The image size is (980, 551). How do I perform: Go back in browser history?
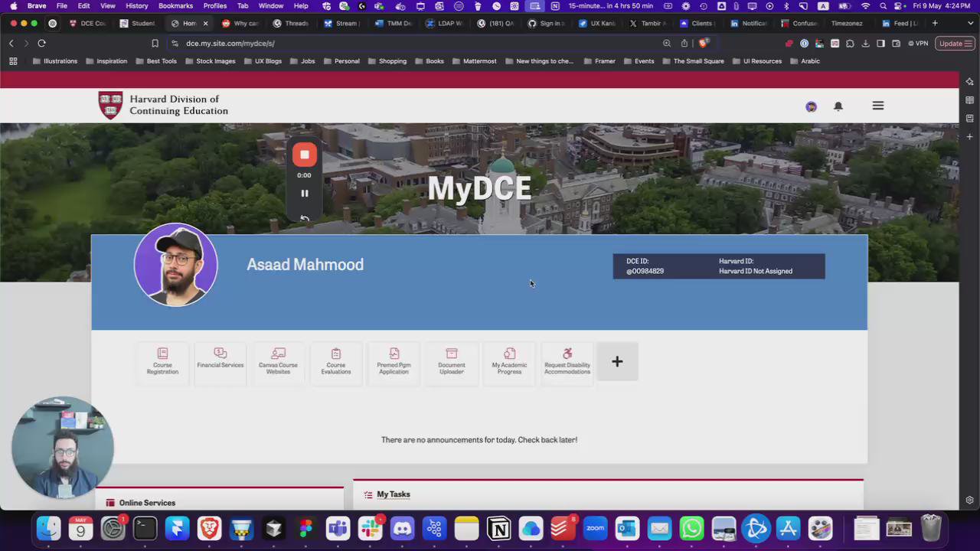point(11,44)
